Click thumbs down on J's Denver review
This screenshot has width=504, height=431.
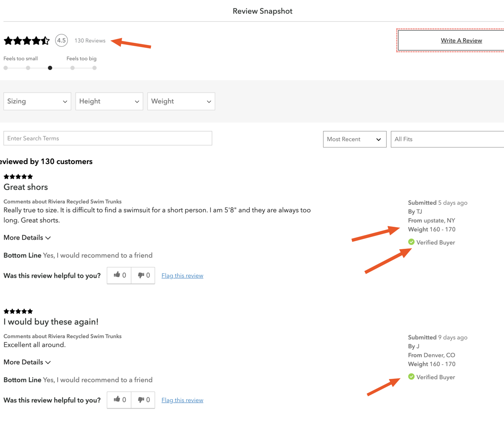click(x=143, y=400)
